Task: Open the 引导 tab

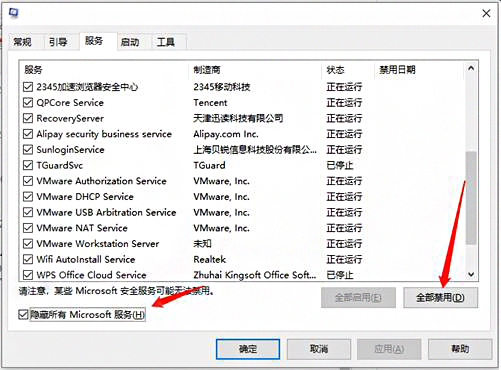Action: (58, 42)
